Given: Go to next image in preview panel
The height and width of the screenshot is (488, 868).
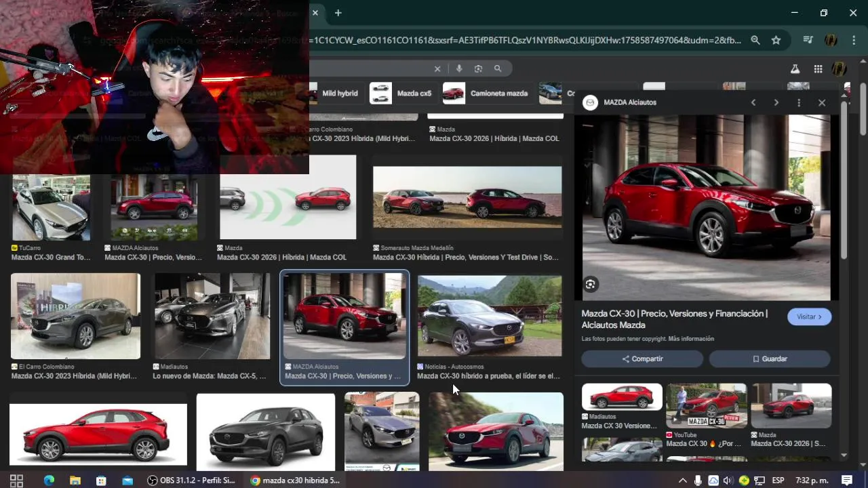Looking at the screenshot, I should coord(776,102).
